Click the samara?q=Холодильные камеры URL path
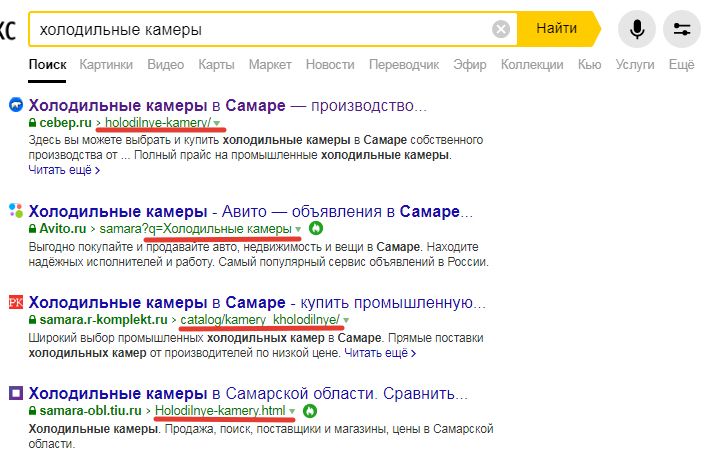The width and height of the screenshot is (708, 469). point(196,229)
